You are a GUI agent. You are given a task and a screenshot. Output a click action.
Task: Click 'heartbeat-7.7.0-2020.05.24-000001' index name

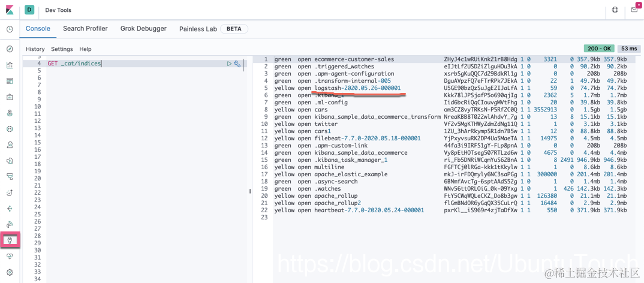coord(369,210)
